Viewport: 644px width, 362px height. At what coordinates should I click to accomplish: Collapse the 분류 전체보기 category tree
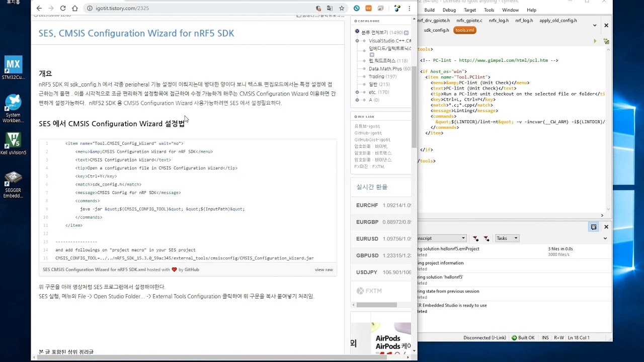click(357, 32)
